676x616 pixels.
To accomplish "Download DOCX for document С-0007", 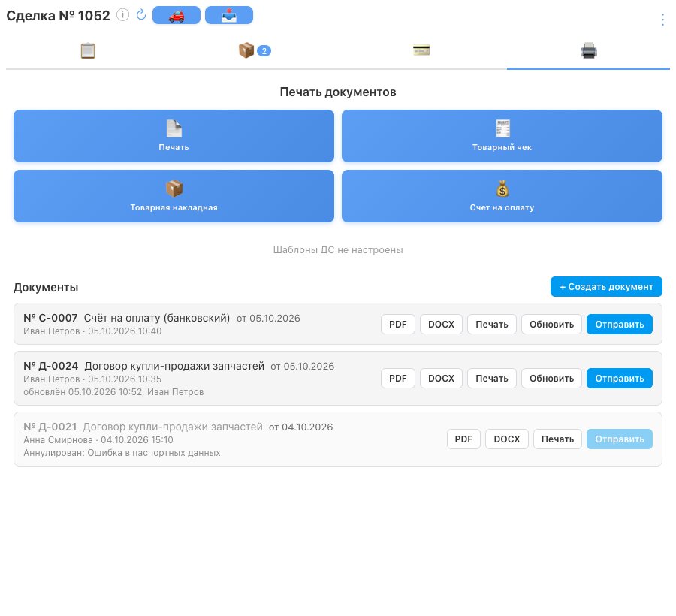I will (441, 325).
